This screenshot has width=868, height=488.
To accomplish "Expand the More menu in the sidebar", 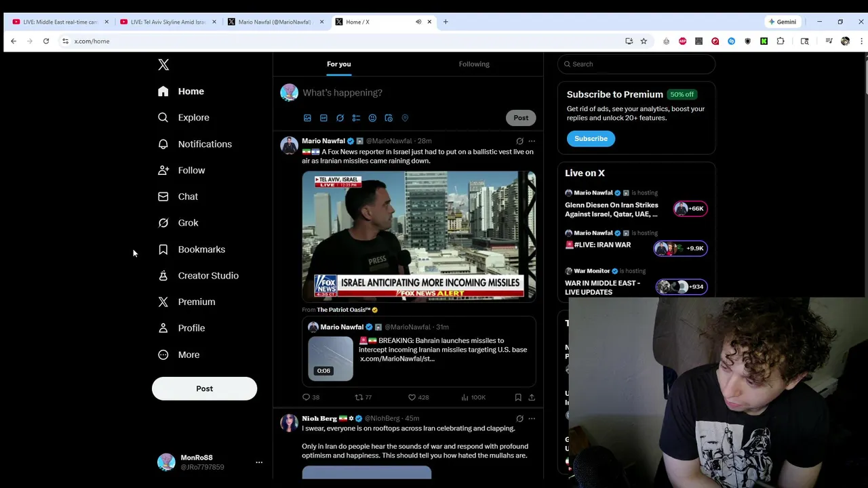I will tap(179, 354).
